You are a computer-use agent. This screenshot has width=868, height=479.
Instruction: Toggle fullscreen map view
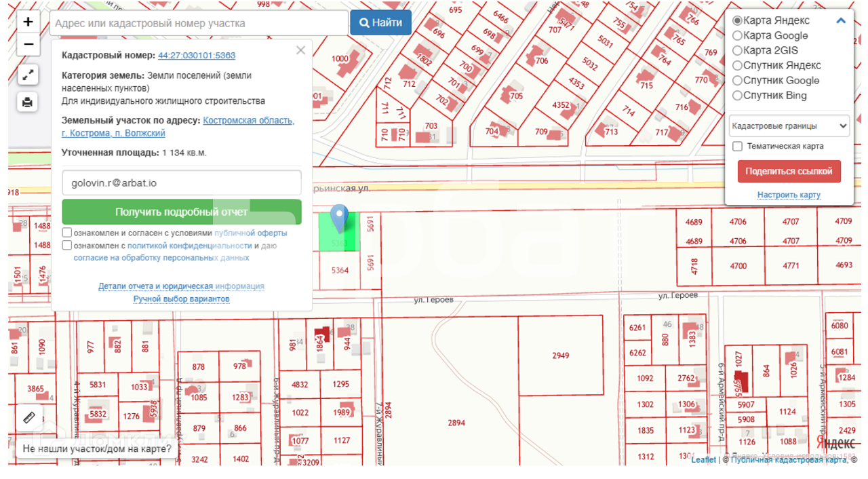(x=28, y=75)
